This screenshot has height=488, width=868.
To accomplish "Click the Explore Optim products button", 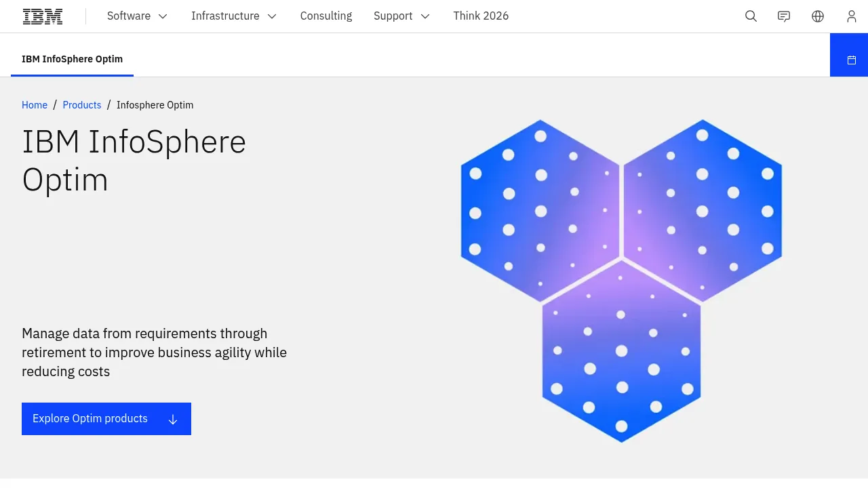I will (106, 419).
